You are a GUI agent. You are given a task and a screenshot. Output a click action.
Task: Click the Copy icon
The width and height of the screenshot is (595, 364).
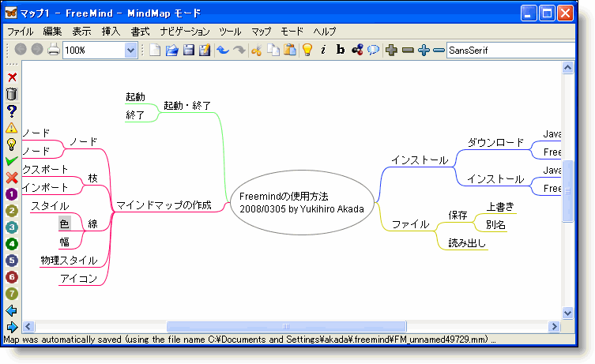[x=273, y=50]
